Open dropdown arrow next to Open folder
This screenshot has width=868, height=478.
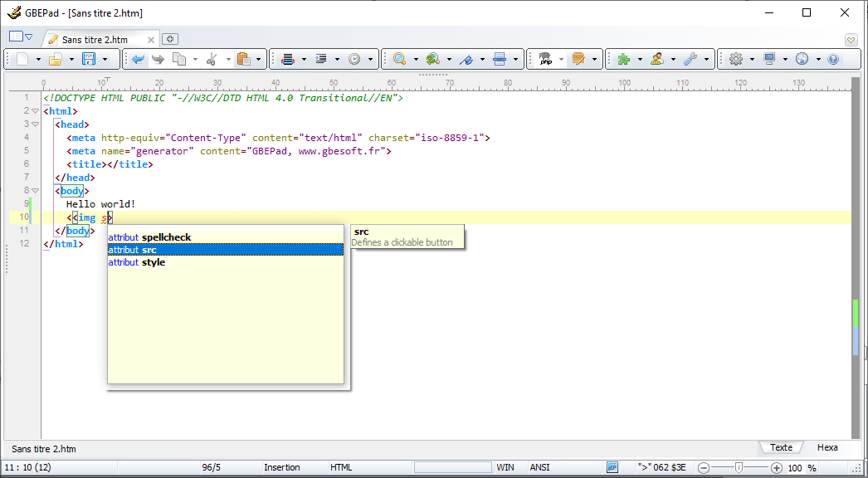tap(71, 59)
